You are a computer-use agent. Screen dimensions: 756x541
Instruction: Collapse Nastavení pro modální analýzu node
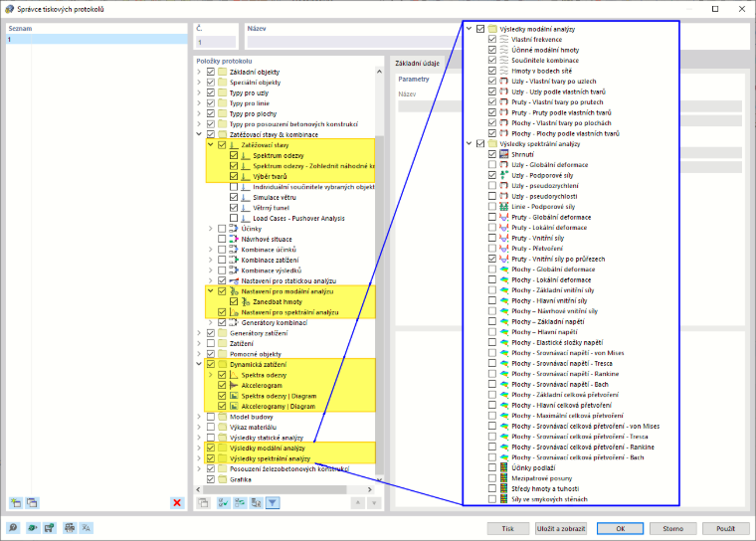tap(211, 291)
